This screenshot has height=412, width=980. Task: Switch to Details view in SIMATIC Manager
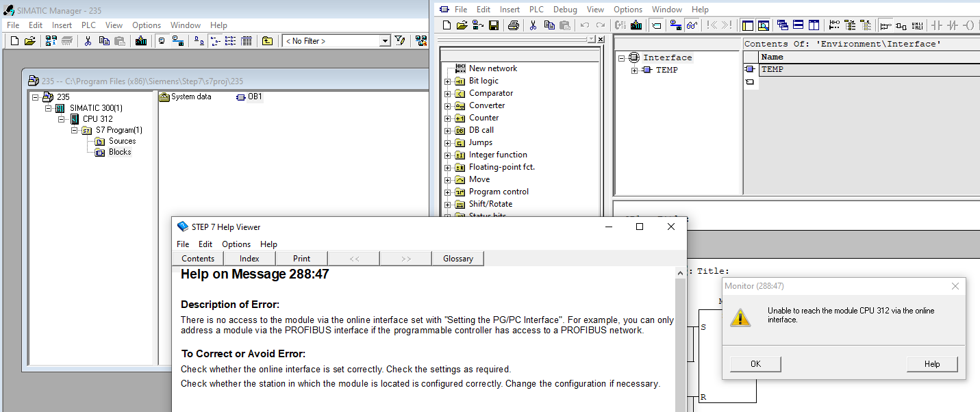click(247, 41)
